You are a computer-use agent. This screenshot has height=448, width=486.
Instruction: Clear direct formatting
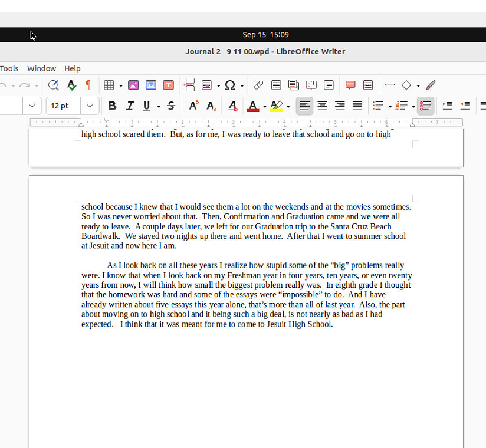pos(233,106)
